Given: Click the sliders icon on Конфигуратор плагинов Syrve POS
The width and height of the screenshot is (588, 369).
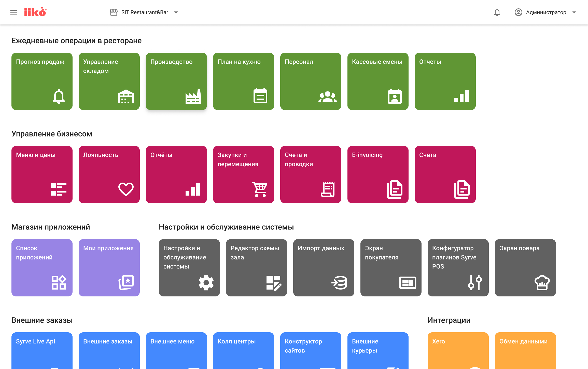Looking at the screenshot, I should 475,283.
